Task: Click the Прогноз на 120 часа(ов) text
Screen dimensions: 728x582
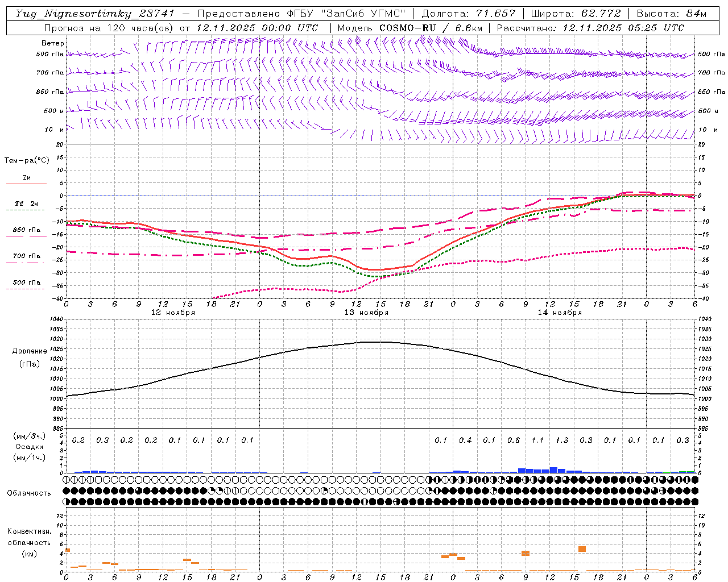Action: point(110,28)
